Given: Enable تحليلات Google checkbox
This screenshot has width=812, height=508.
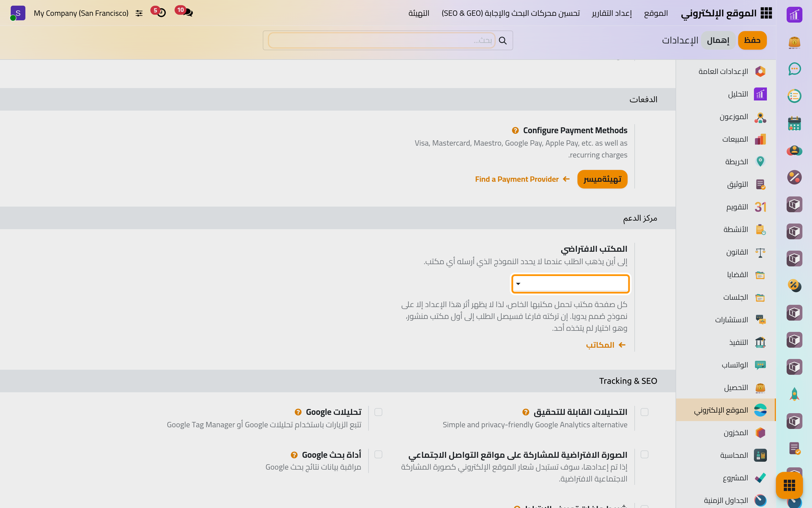Looking at the screenshot, I should [x=379, y=412].
